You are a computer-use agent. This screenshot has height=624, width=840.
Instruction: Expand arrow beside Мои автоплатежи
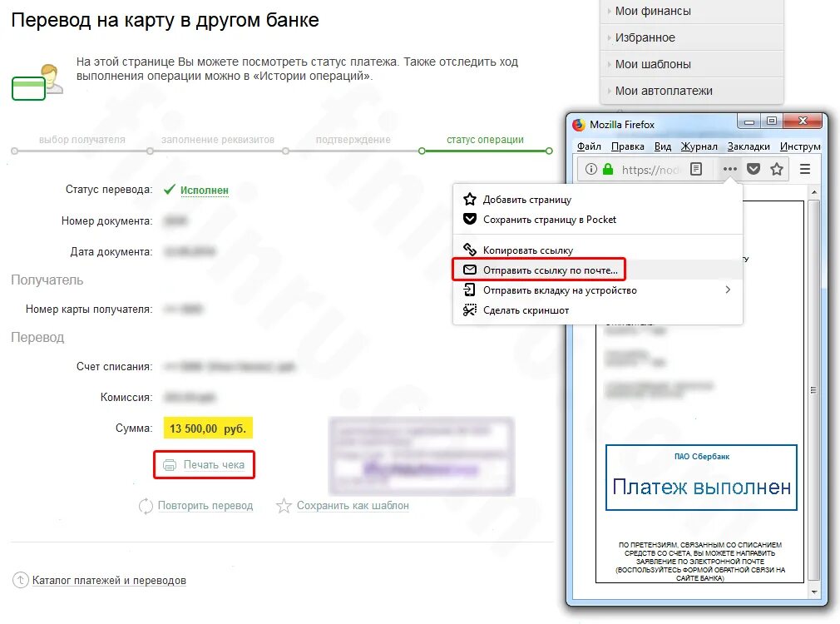click(609, 92)
